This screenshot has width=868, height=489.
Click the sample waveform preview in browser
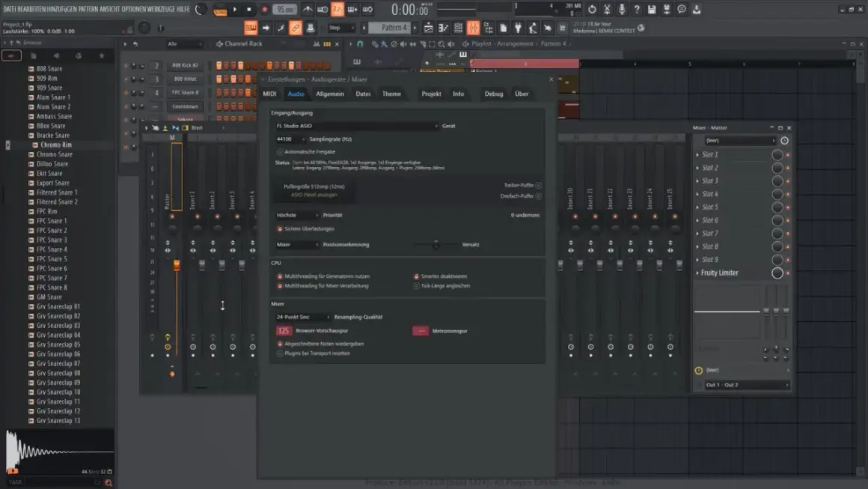click(60, 452)
